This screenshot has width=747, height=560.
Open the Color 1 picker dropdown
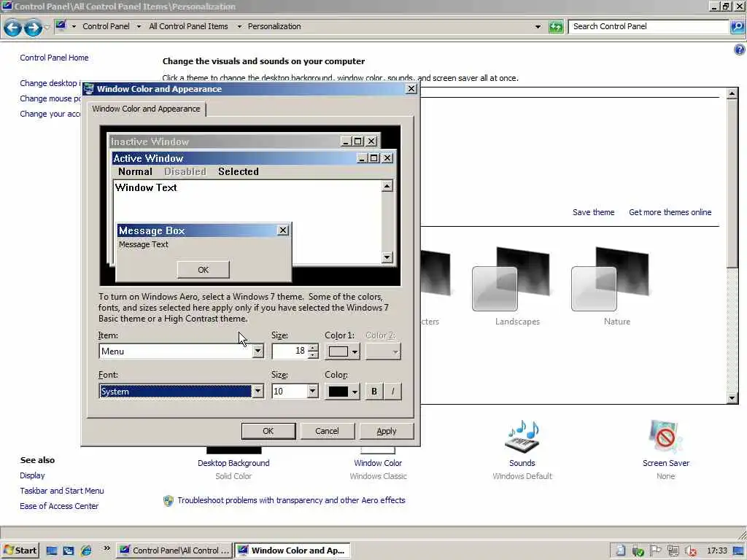(x=342, y=352)
